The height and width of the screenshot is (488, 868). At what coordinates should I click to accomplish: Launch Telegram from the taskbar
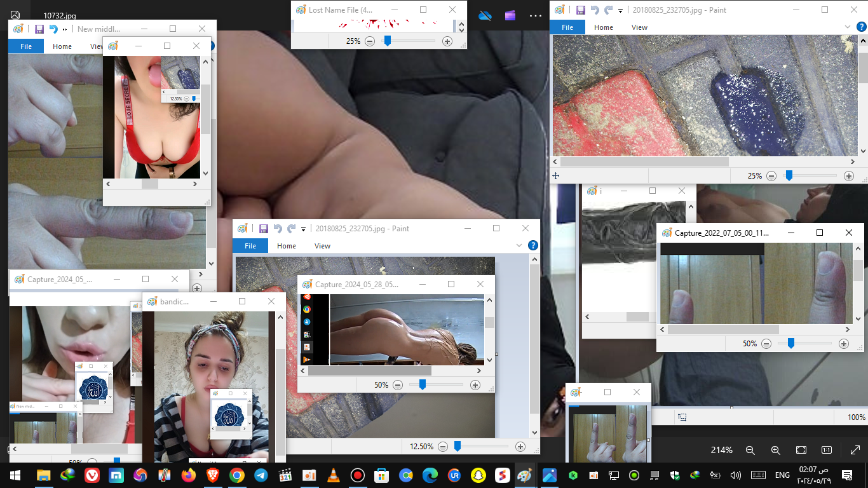(261, 475)
